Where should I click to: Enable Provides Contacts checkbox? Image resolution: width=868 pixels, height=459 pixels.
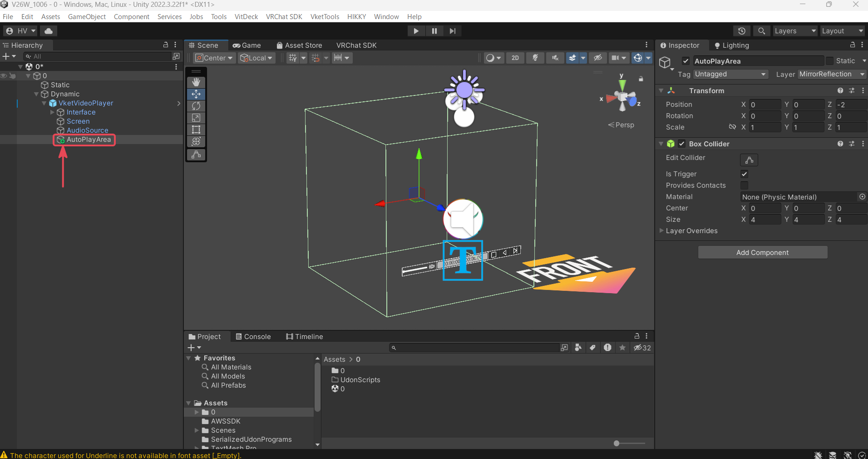(x=744, y=185)
